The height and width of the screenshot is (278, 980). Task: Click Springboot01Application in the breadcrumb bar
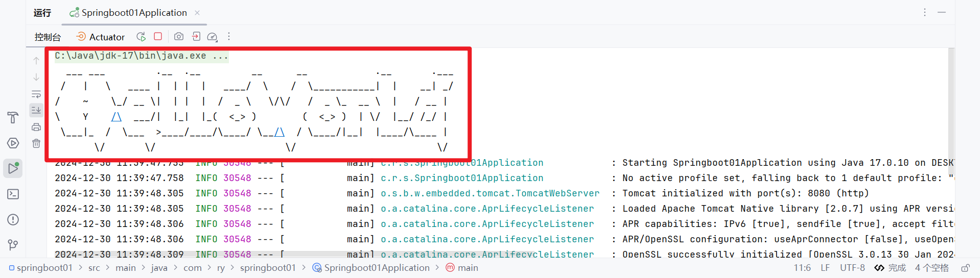coord(376,268)
